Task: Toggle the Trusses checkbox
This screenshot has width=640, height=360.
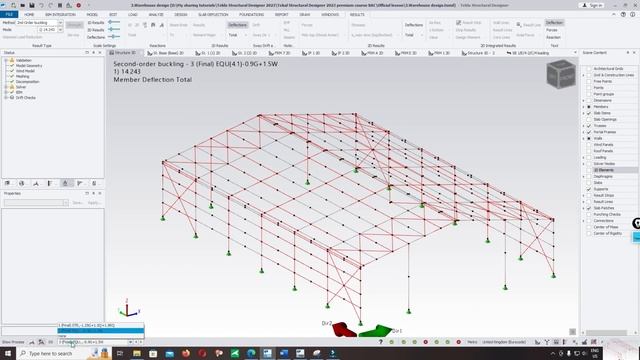Action: click(589, 126)
